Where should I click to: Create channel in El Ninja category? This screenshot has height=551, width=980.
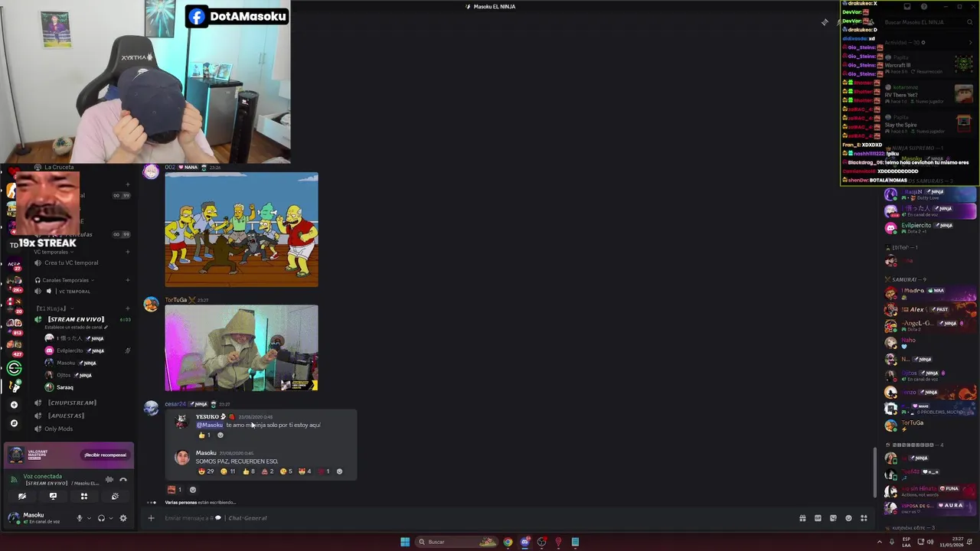point(127,308)
